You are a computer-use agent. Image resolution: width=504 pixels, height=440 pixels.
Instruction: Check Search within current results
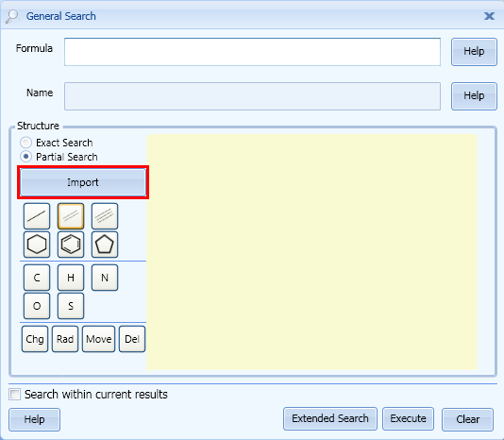click(x=14, y=394)
